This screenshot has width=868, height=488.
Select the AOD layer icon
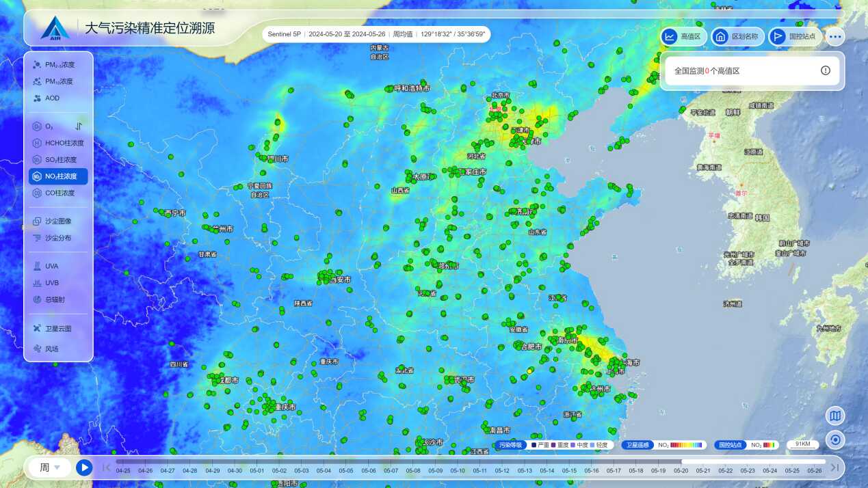(x=51, y=98)
